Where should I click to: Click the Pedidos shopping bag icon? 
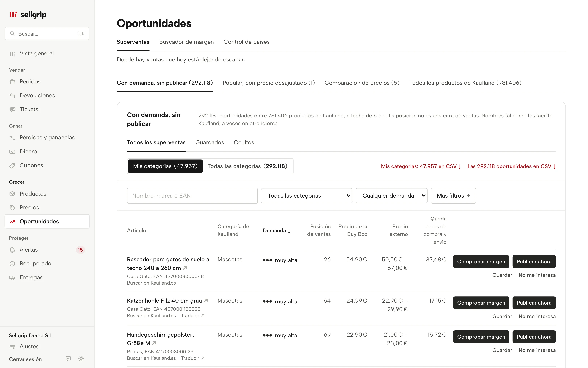click(12, 82)
